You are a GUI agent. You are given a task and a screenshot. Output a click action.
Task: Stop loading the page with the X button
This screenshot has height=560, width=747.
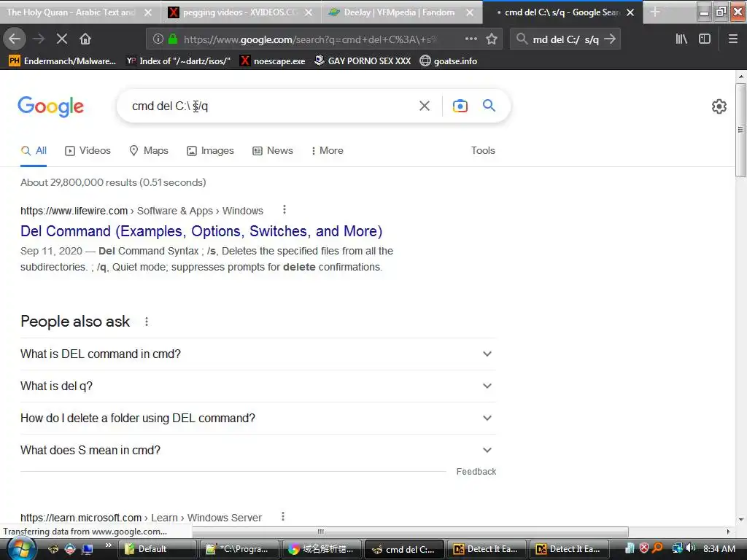coord(62,39)
